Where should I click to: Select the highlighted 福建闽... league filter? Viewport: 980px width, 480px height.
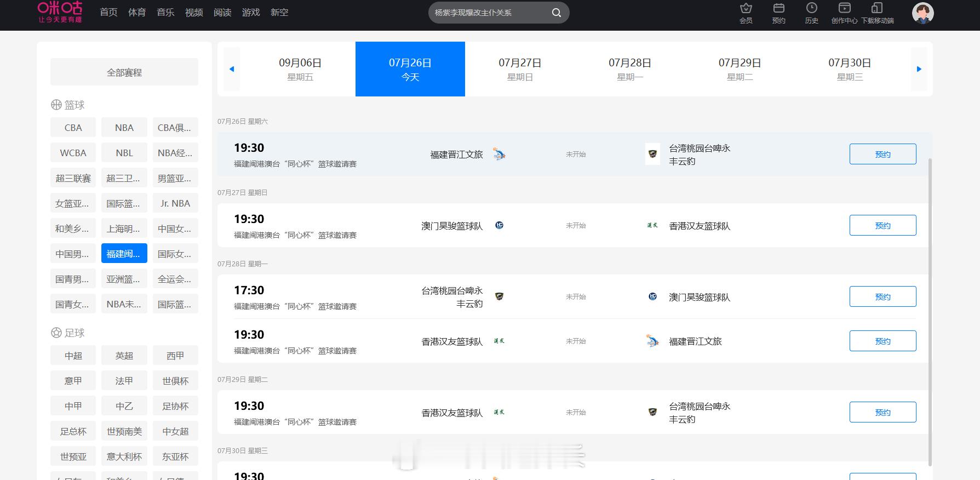coord(124,253)
